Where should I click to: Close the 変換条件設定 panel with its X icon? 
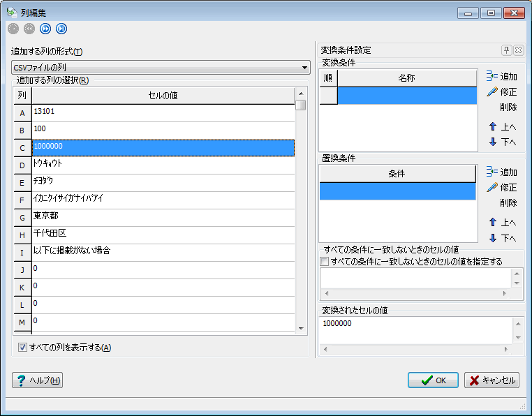click(518, 50)
